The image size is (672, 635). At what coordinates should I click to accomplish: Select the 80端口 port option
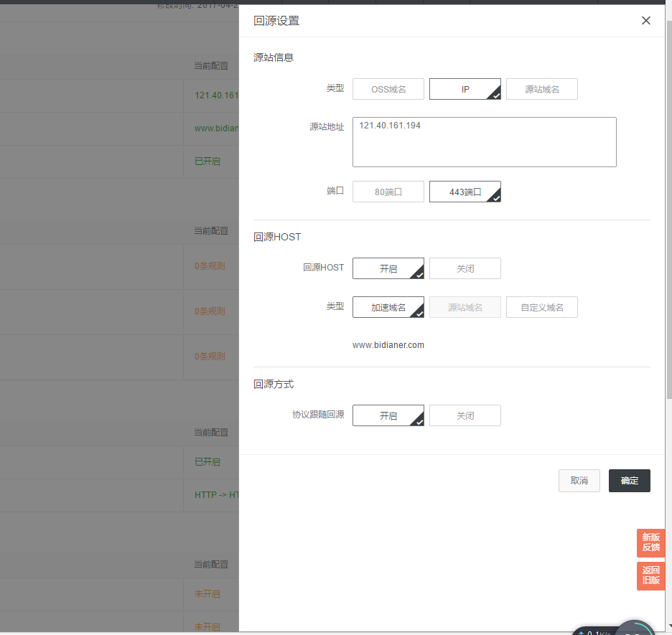tap(388, 192)
